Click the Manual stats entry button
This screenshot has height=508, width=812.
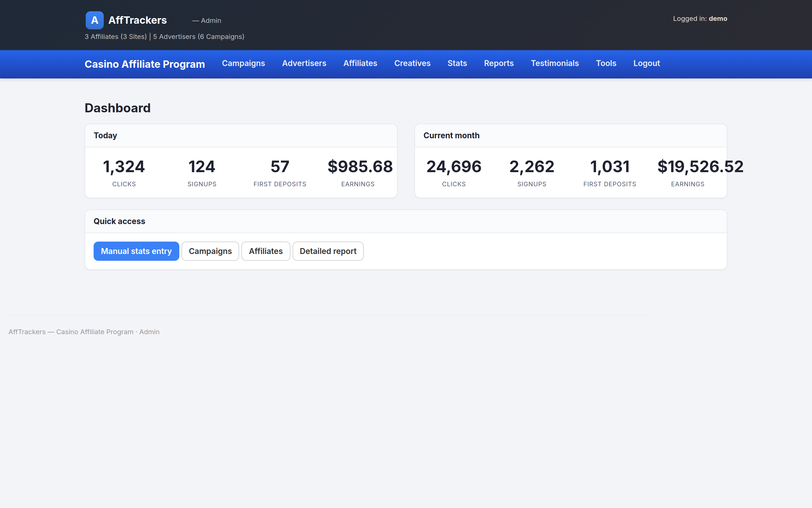[136, 251]
